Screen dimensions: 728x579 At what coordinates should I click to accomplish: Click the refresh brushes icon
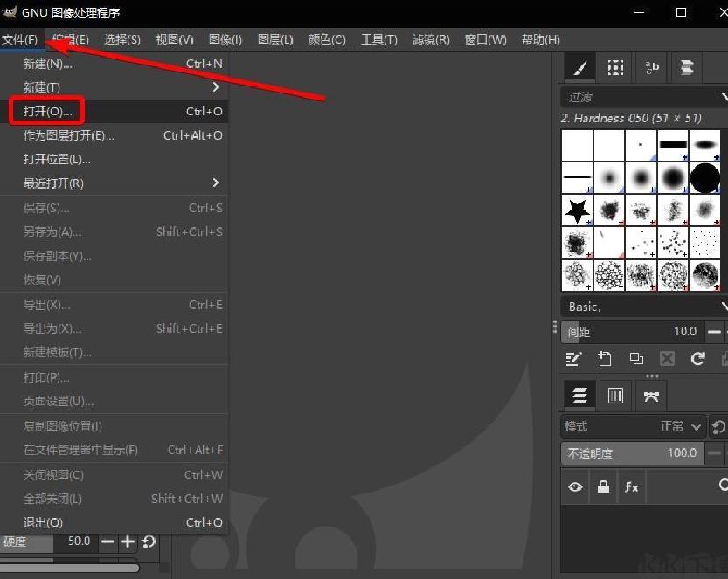click(x=697, y=359)
